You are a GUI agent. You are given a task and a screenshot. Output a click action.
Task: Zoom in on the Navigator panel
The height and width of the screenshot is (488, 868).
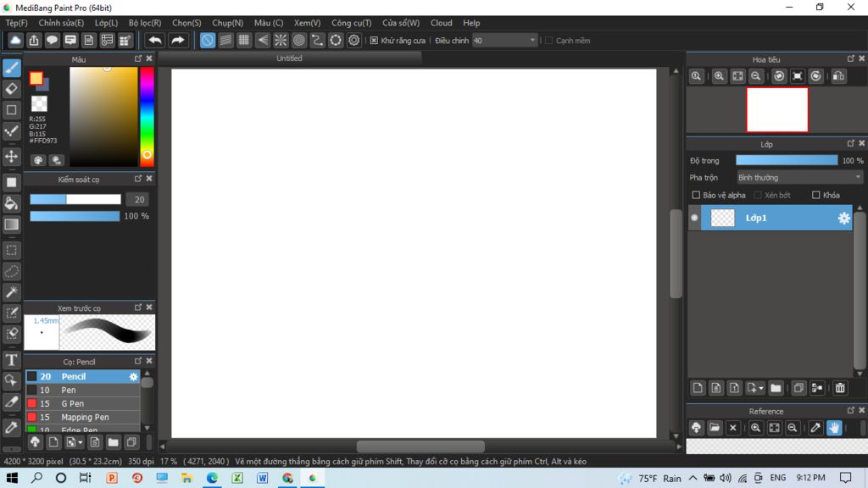(719, 76)
